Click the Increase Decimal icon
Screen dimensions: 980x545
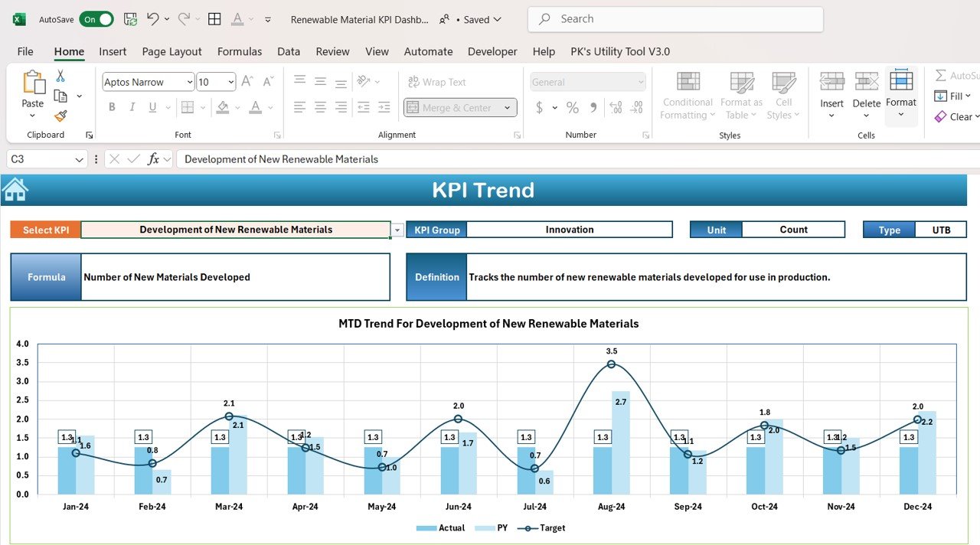tap(616, 108)
